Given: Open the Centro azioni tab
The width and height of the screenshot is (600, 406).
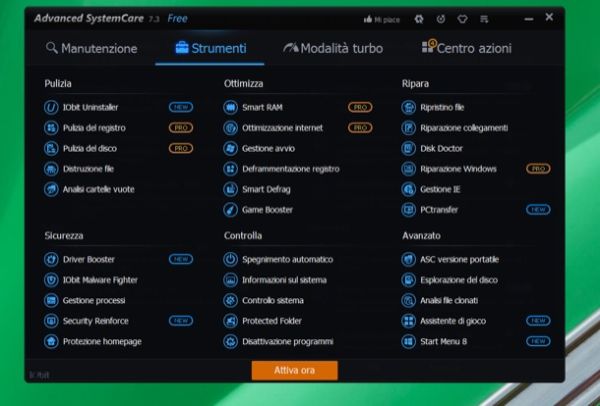Looking at the screenshot, I should (466, 48).
